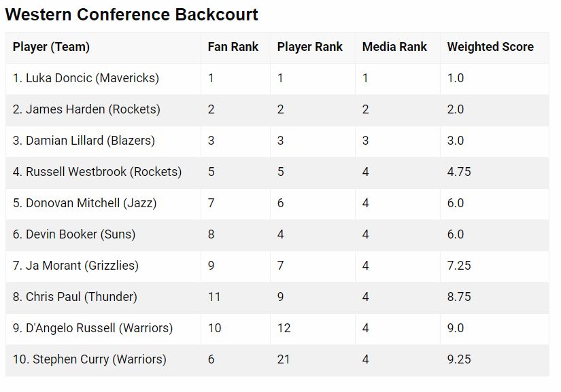Click the Western Conference Backcourt heading
Screen dimensions: 561x392
point(132,15)
